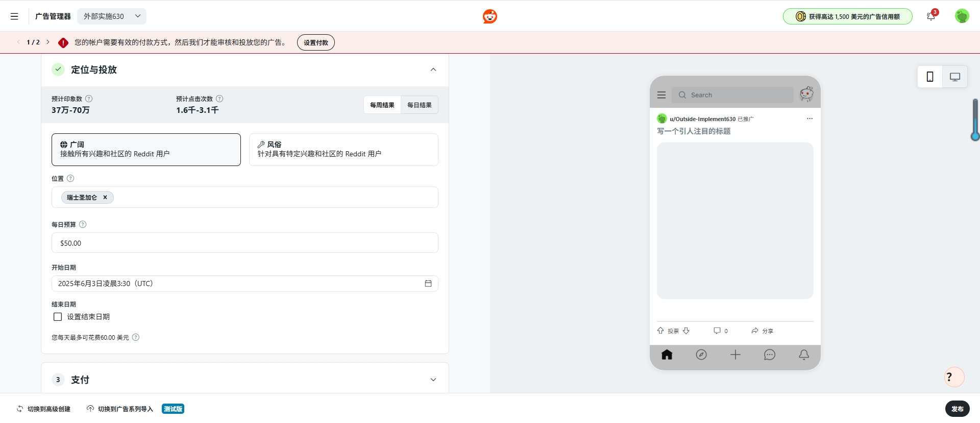Downvote the preview post

pyautogui.click(x=686, y=331)
